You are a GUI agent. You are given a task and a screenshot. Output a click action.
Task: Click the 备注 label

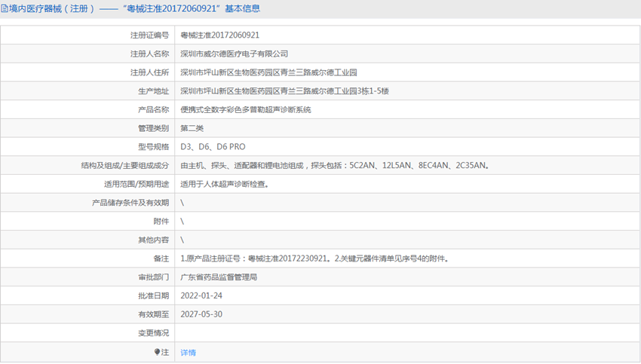coord(161,258)
